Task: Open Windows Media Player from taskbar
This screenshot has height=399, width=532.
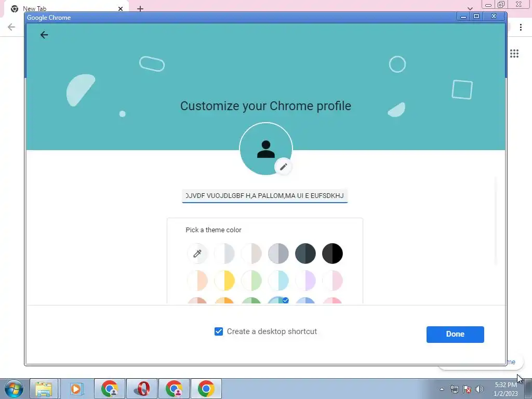Action: 76,389
